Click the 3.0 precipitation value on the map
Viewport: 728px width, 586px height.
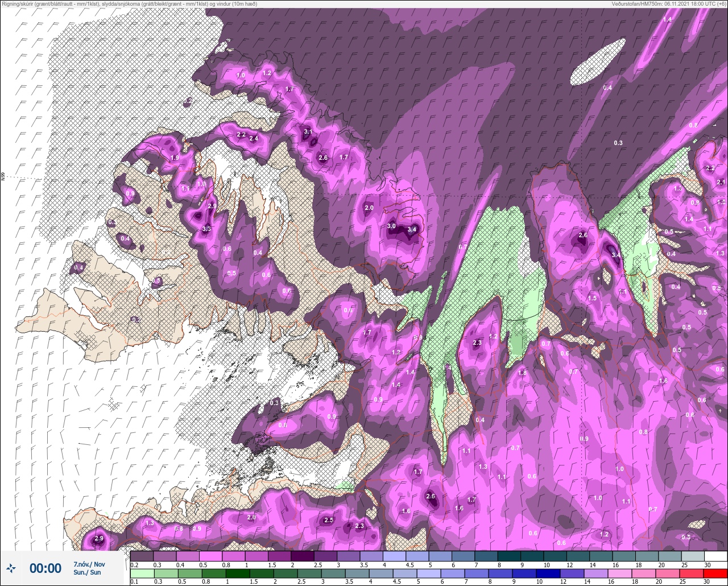point(391,226)
